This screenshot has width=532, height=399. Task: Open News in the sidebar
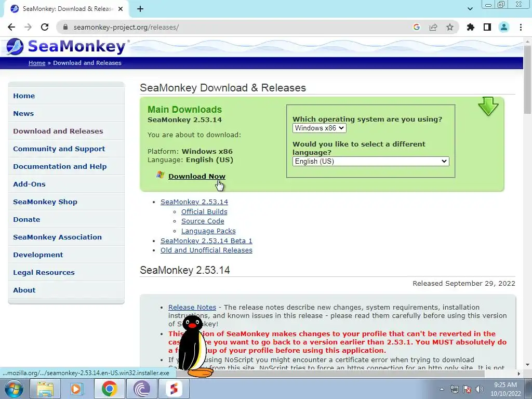(66, 113)
